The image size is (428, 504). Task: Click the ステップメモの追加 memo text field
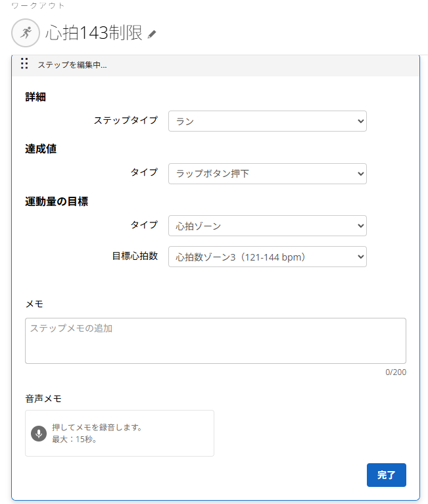216,341
